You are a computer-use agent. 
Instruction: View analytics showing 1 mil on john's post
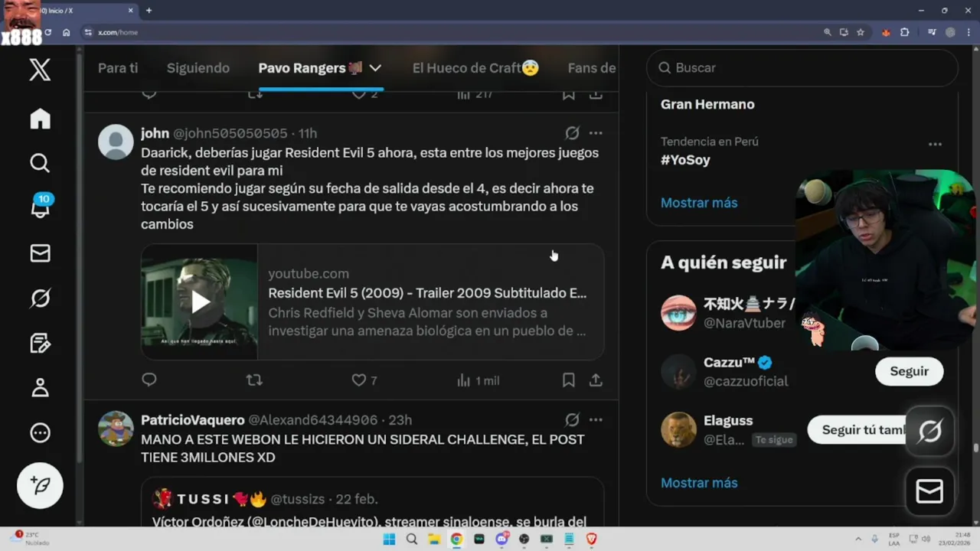point(478,380)
